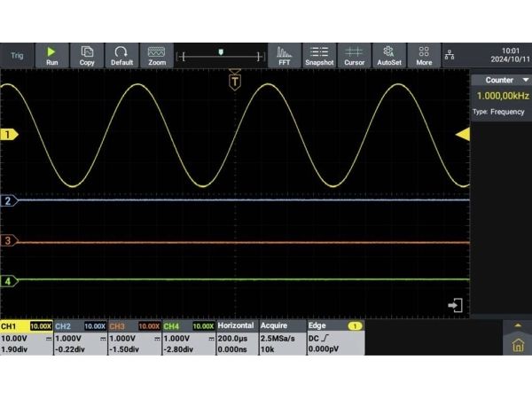Start acquisition with the Run button
The image size is (532, 399).
point(52,56)
